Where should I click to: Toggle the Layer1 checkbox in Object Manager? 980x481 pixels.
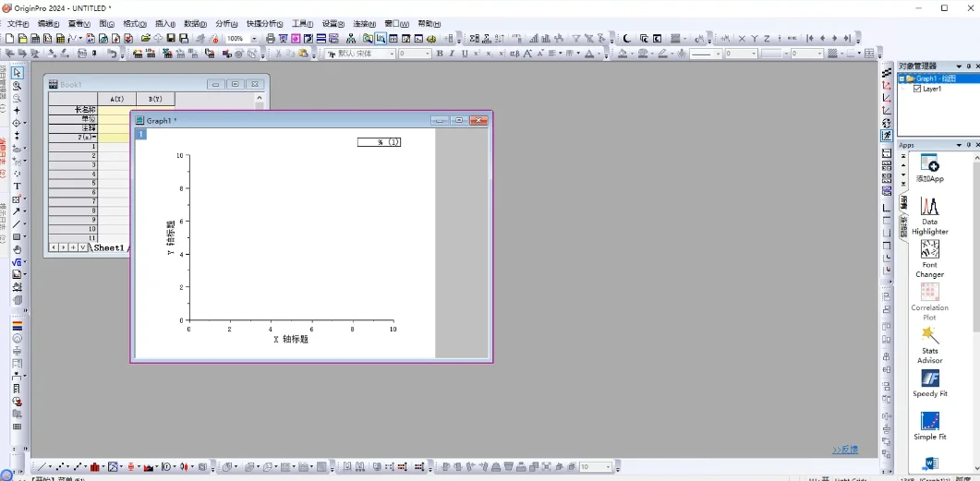[917, 89]
